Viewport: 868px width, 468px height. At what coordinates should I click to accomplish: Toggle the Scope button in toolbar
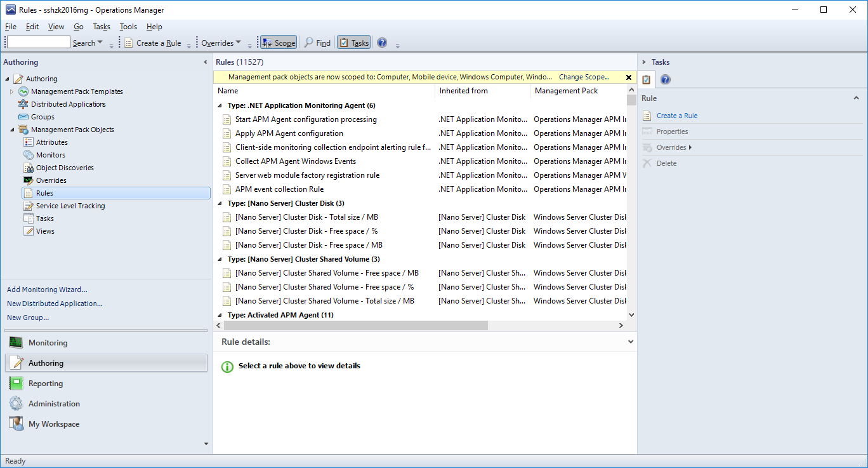[279, 43]
